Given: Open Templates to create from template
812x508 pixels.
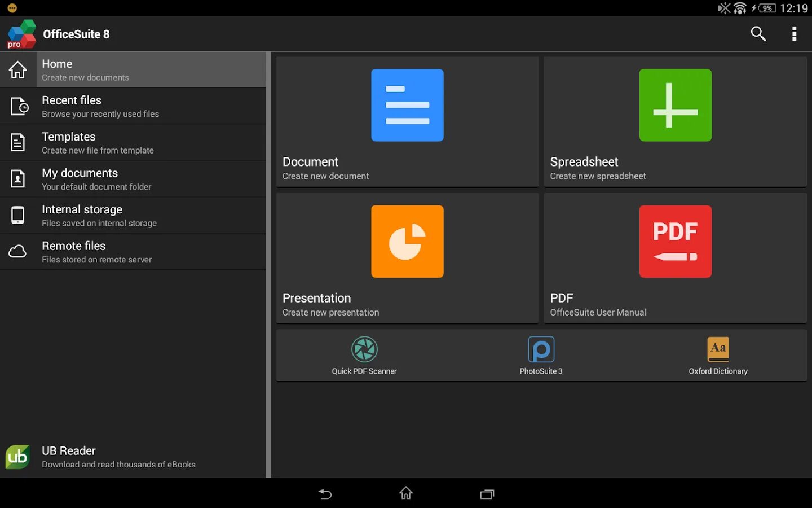Looking at the screenshot, I should click(x=133, y=142).
